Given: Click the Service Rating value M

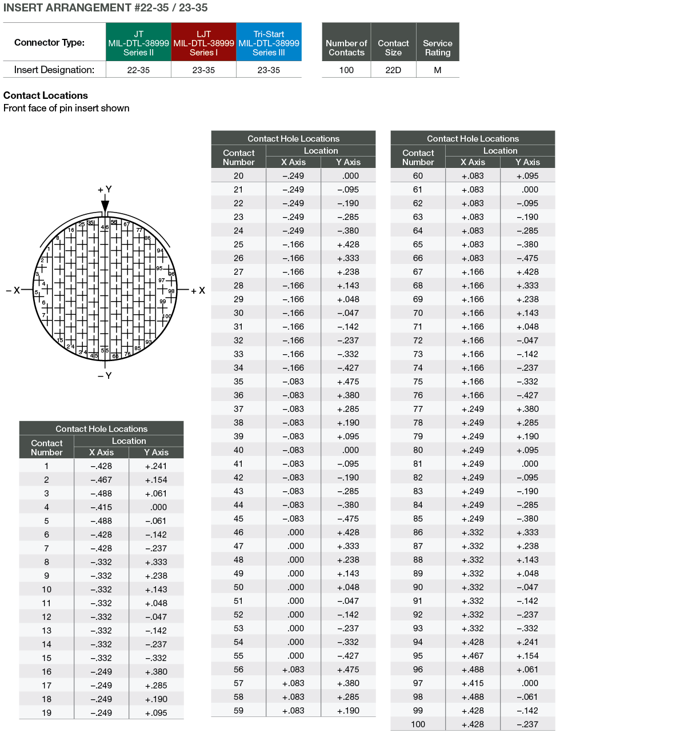Looking at the screenshot, I should pos(438,70).
